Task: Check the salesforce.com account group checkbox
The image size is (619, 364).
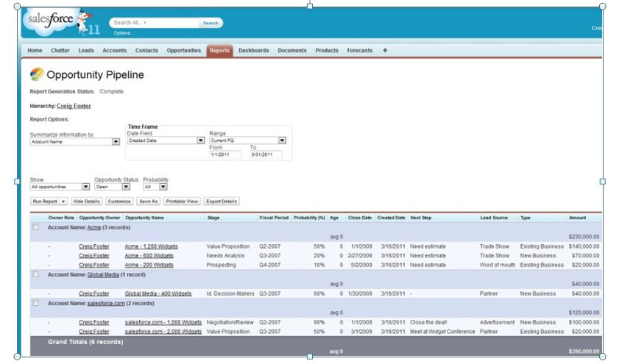Action: pyautogui.click(x=35, y=303)
